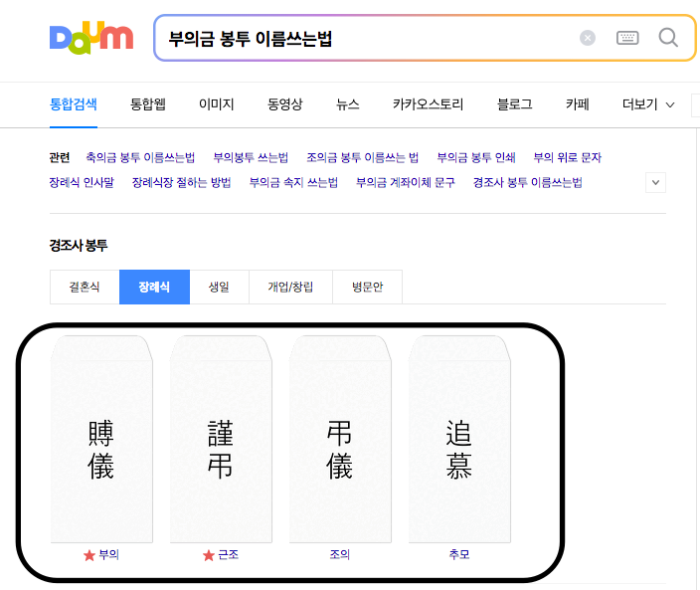Open the 부의 label link

[108, 555]
